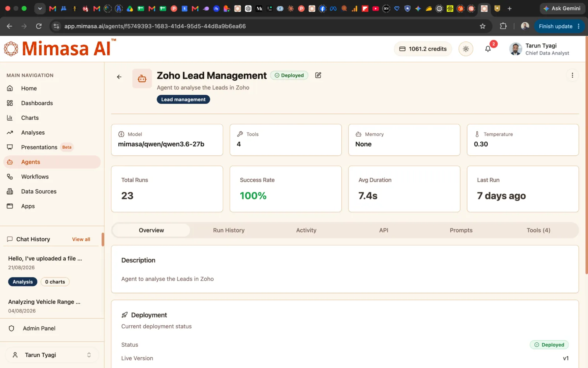Open the agent three-dot options menu
This screenshot has height=368, width=588.
tap(572, 75)
